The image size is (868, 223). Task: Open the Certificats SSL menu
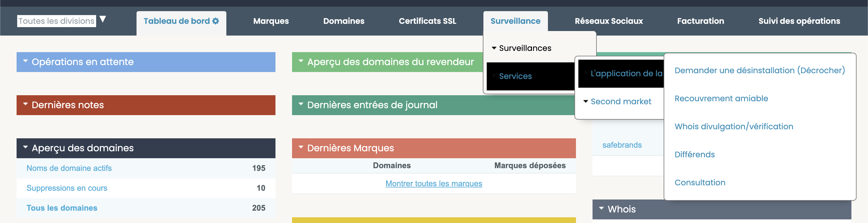[427, 21]
